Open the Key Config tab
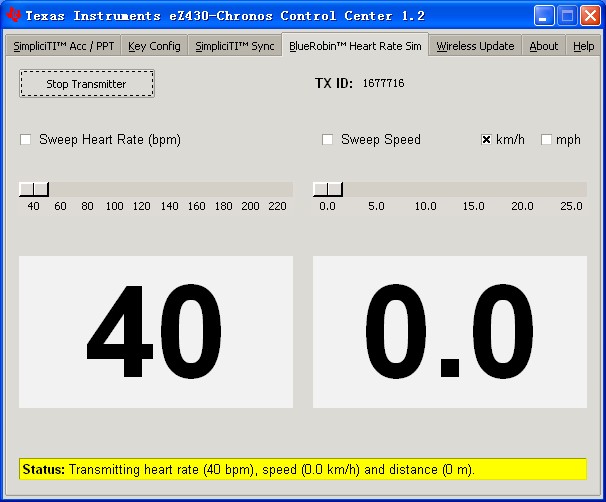This screenshot has height=502, width=606. [x=154, y=46]
